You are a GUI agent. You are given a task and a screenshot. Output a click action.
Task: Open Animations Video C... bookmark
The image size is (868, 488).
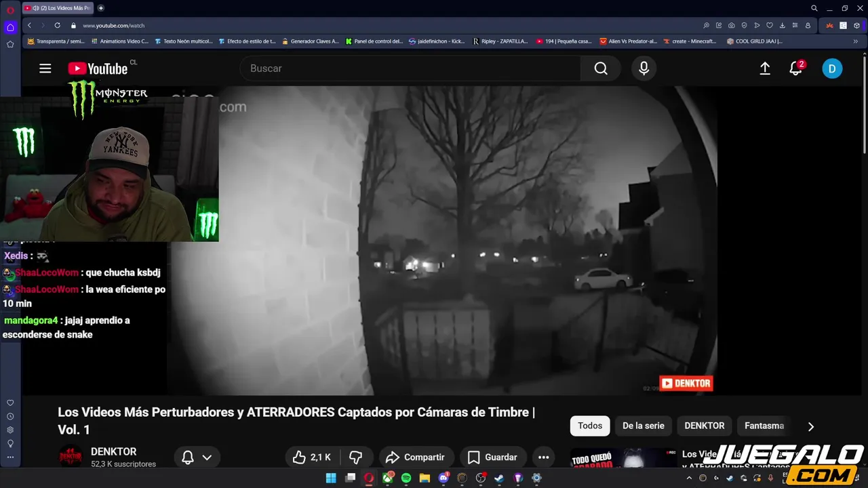click(119, 41)
